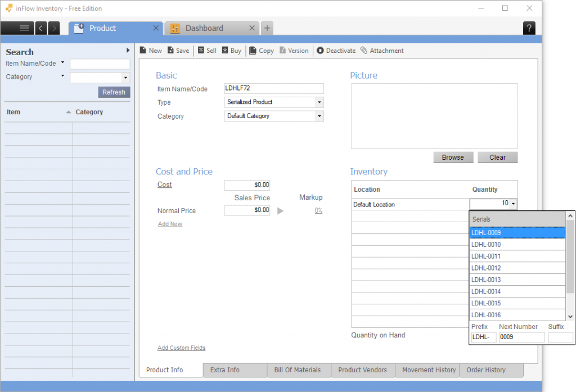576x392 pixels.
Task: Open the search Category filter dropdown
Action: pos(125,78)
